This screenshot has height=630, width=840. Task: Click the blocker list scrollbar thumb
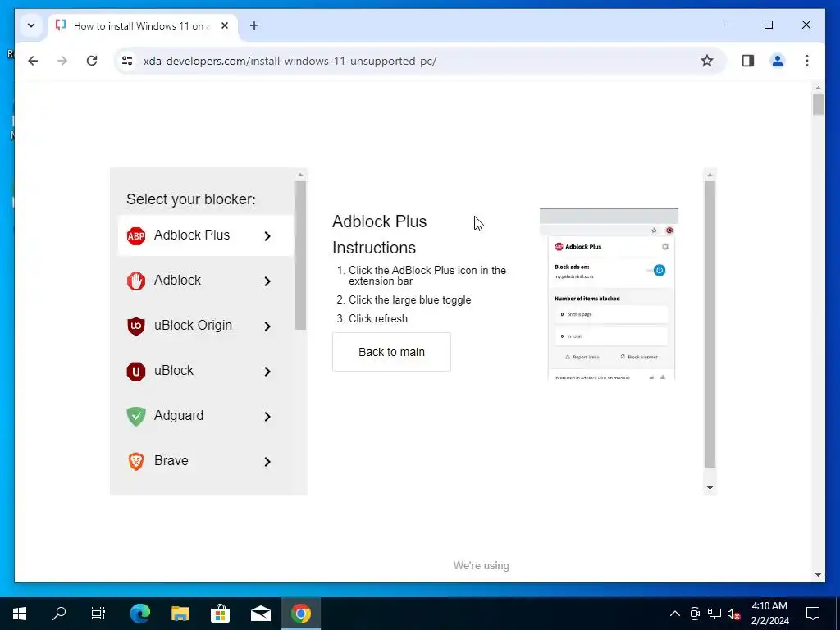tap(300, 256)
